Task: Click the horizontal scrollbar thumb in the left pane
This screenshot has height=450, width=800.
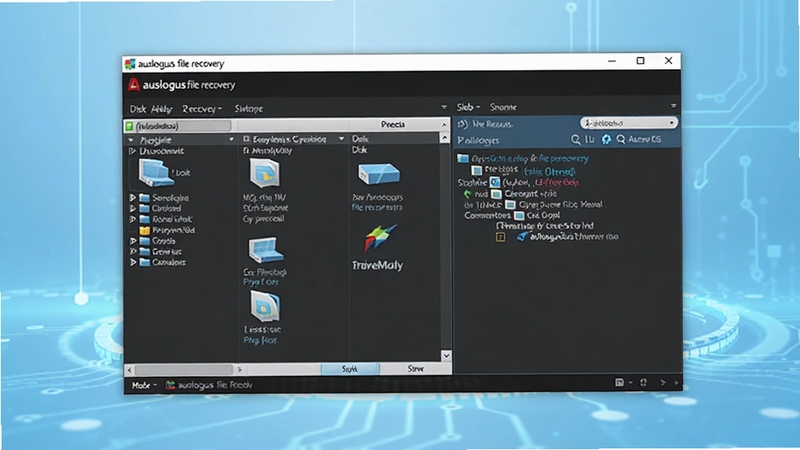Action: click(184, 369)
